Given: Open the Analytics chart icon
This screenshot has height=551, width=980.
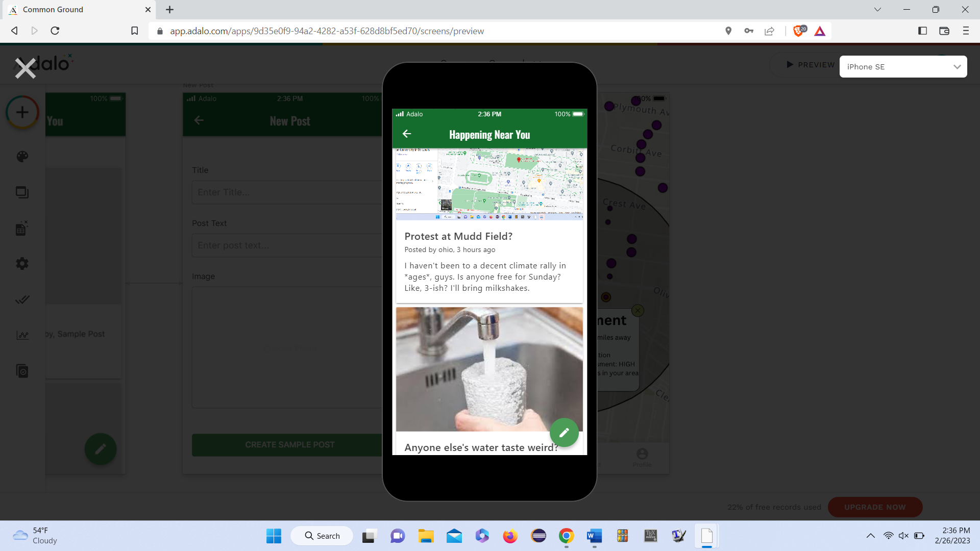Looking at the screenshot, I should coord(22,335).
